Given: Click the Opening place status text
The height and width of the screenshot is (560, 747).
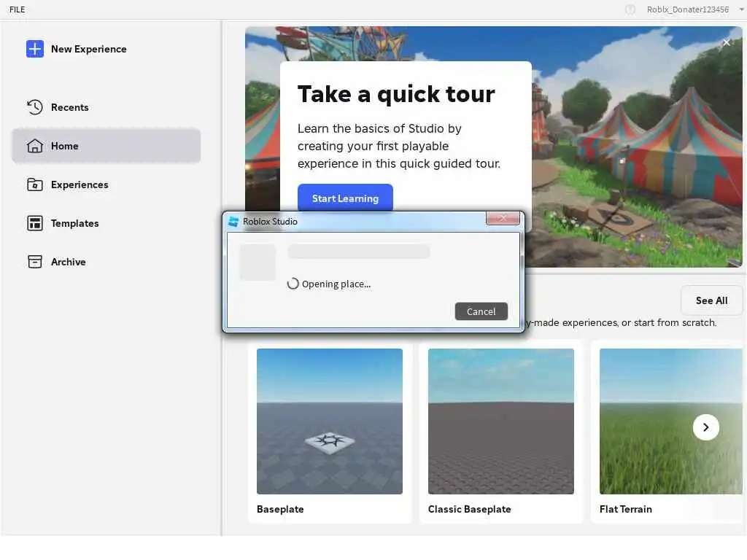Looking at the screenshot, I should 336,284.
